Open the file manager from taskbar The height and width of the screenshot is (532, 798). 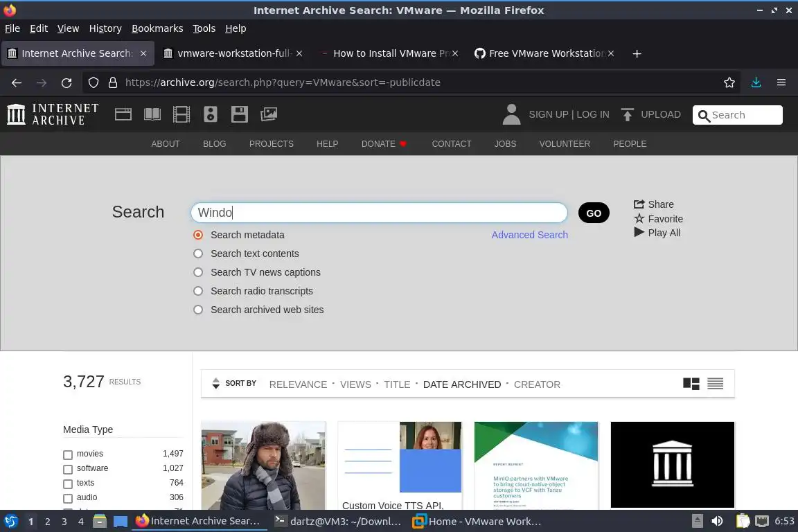click(x=100, y=522)
